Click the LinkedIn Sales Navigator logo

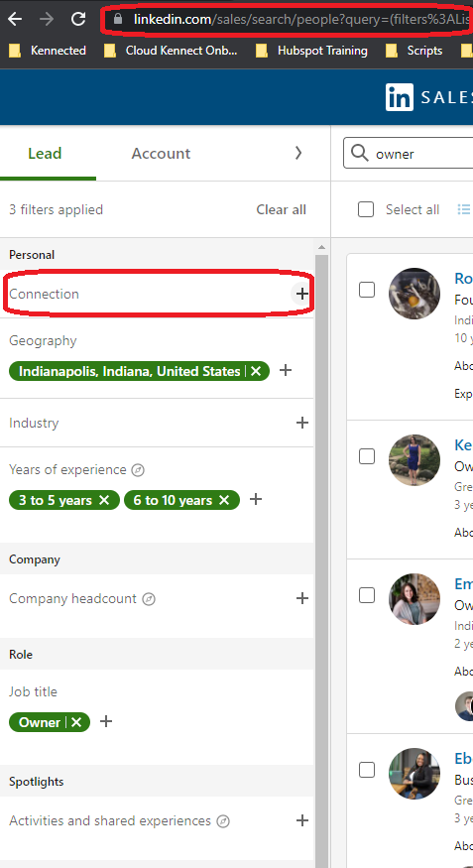[400, 97]
